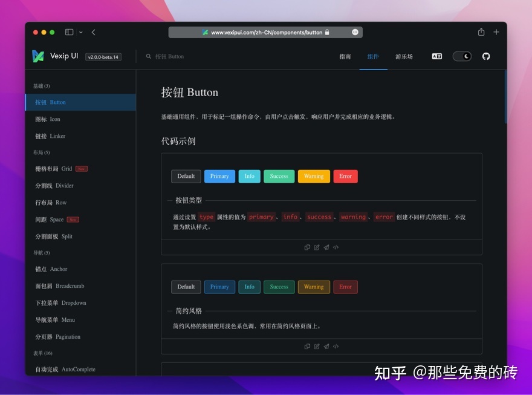Copy code in the 按钮类型 demo
Viewport: 532px width, 395px height.
pos(307,247)
